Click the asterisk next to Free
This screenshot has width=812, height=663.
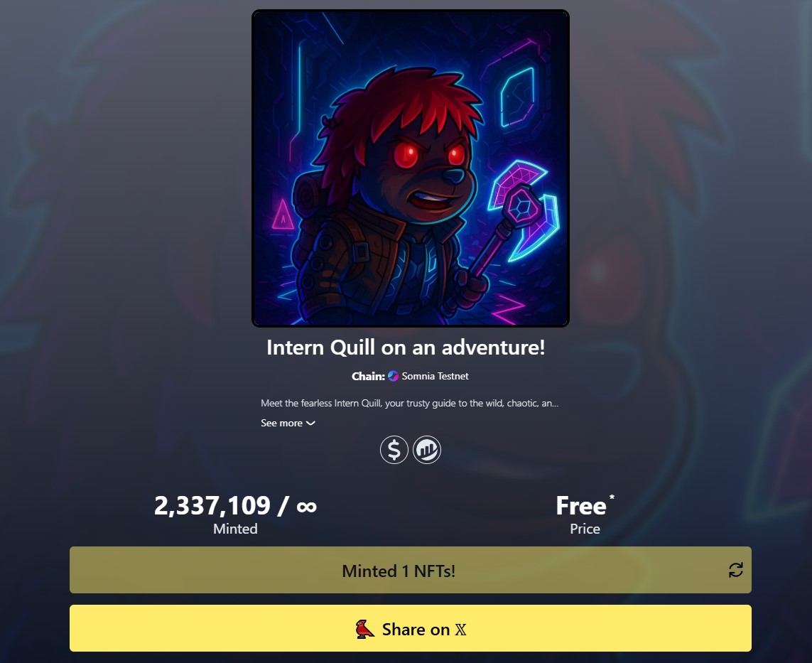coord(612,497)
